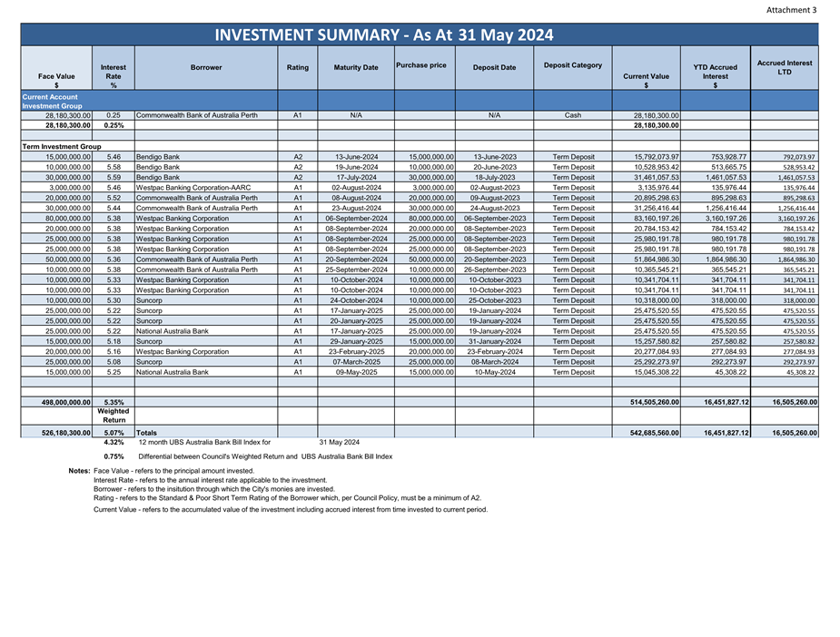Click deposit date 24-August-2023
This screenshot has width=840, height=637.
point(495,208)
